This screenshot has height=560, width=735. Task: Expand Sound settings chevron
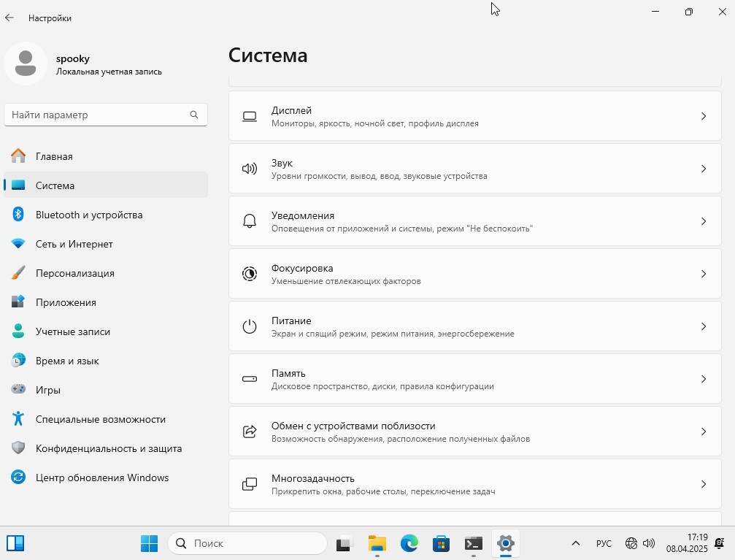pos(703,169)
